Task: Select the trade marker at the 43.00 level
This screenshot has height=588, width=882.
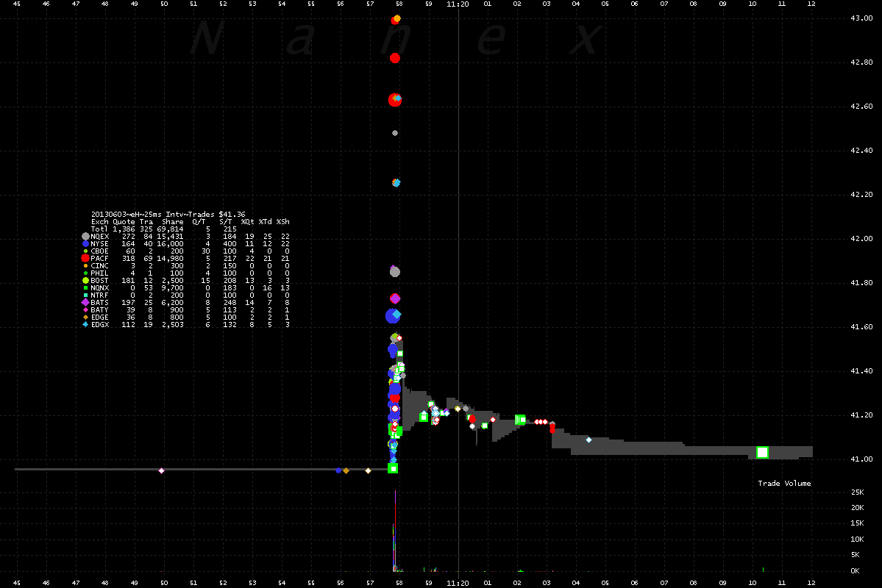Action: tap(396, 19)
